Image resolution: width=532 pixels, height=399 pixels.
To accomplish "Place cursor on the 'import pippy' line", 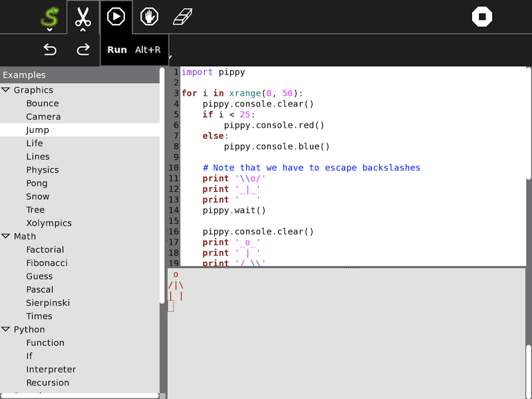I will 213,72.
